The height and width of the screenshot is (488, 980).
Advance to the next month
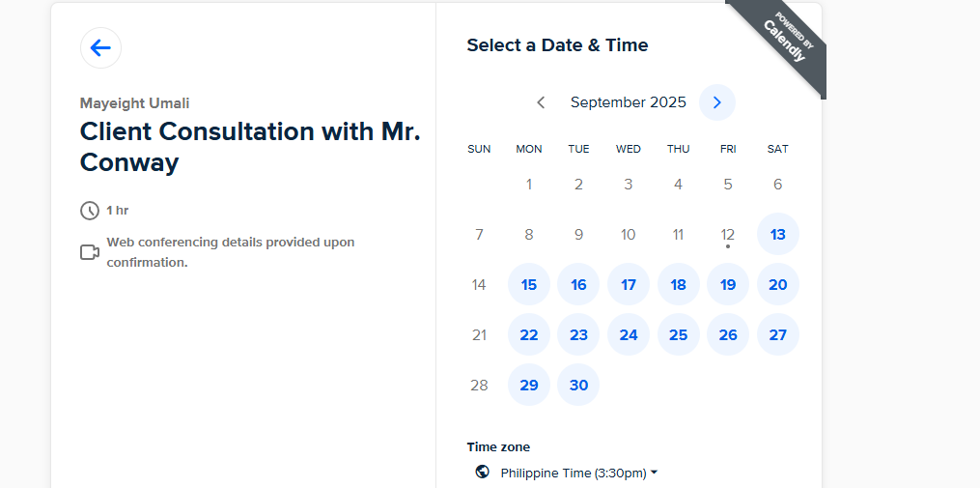point(717,102)
